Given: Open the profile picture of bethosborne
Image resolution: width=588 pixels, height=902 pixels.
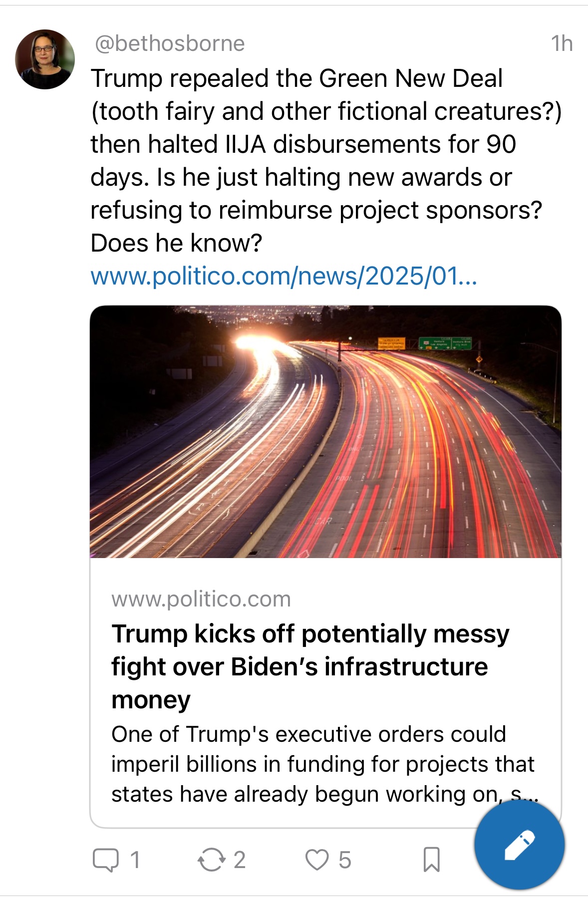Looking at the screenshot, I should click(45, 59).
